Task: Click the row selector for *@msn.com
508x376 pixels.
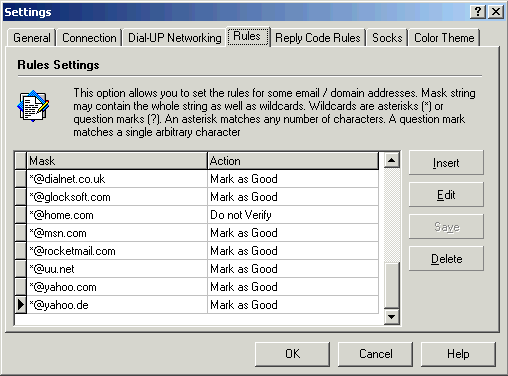Action: (x=21, y=233)
